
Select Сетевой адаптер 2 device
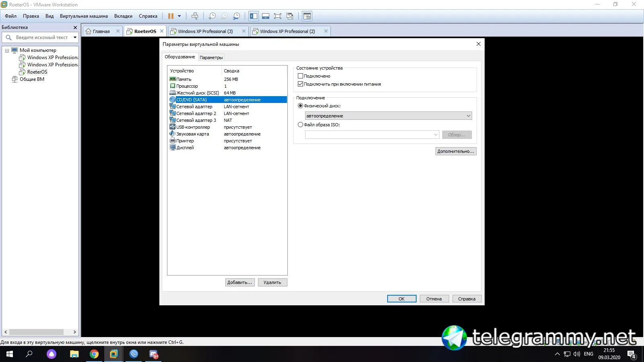[227, 113]
